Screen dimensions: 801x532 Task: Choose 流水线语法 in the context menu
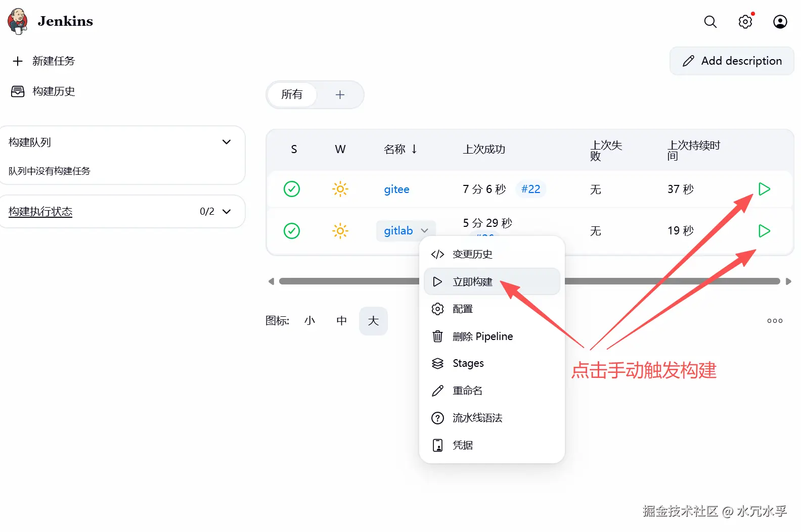(492, 418)
